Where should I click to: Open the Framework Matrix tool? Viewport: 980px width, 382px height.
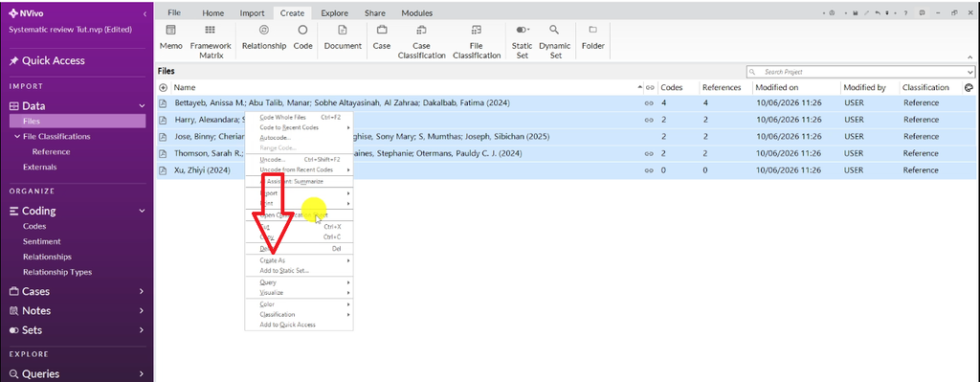(211, 41)
